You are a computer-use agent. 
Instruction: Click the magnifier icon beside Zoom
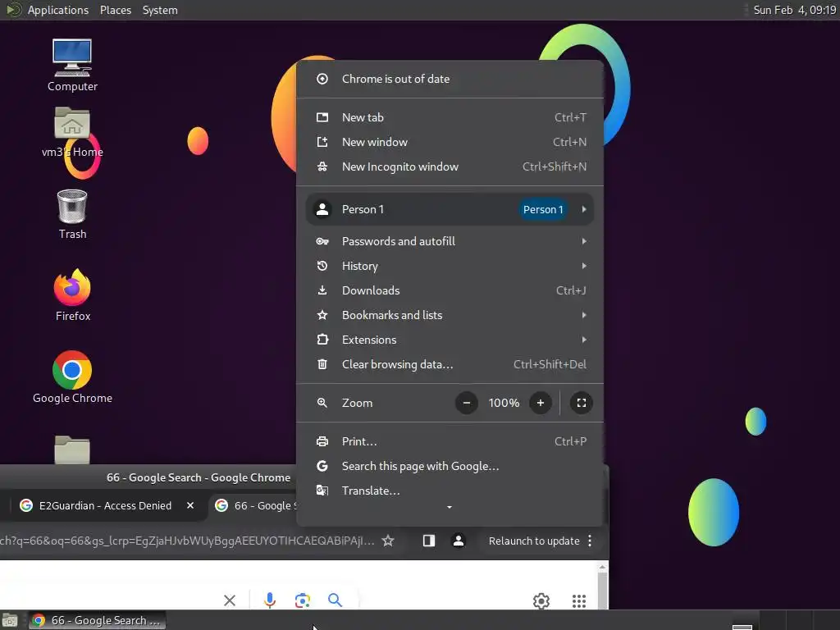click(322, 403)
